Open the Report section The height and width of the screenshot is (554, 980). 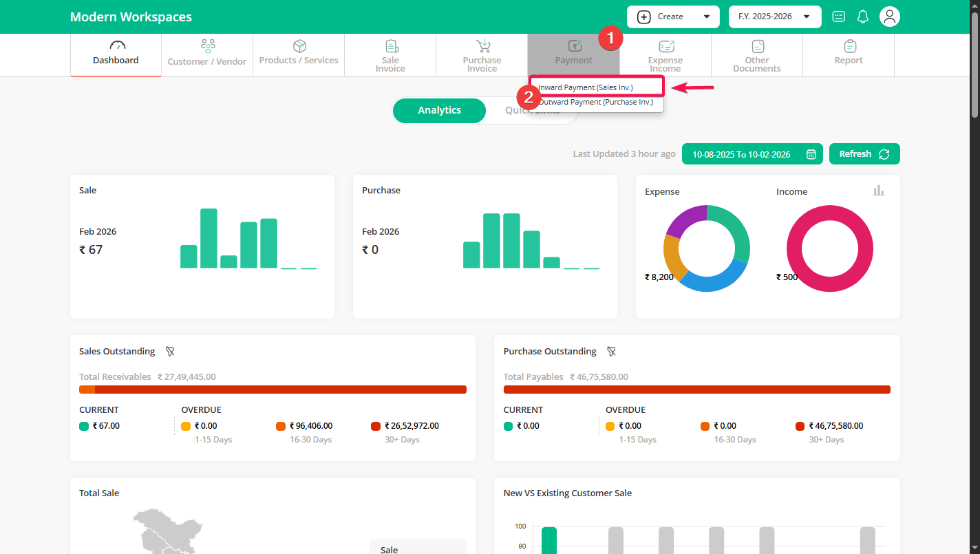[849, 54]
